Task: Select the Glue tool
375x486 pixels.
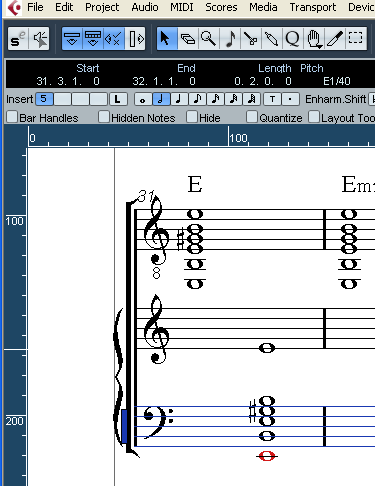Action: 272,39
